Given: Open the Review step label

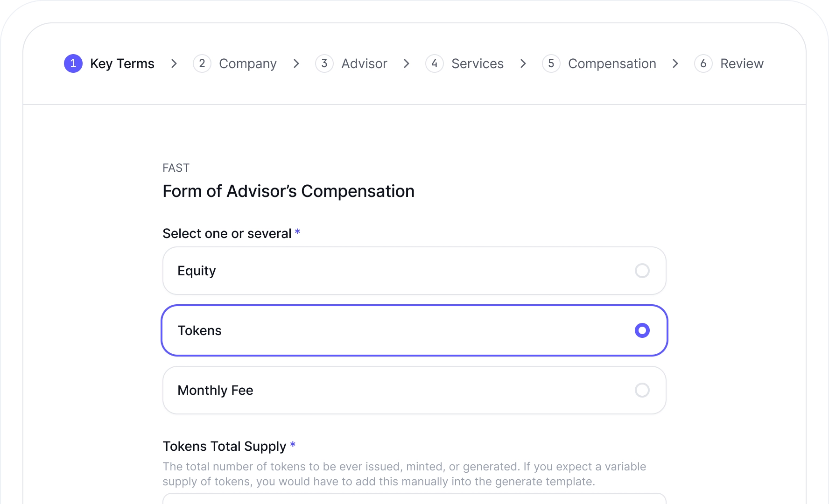Looking at the screenshot, I should coord(742,63).
